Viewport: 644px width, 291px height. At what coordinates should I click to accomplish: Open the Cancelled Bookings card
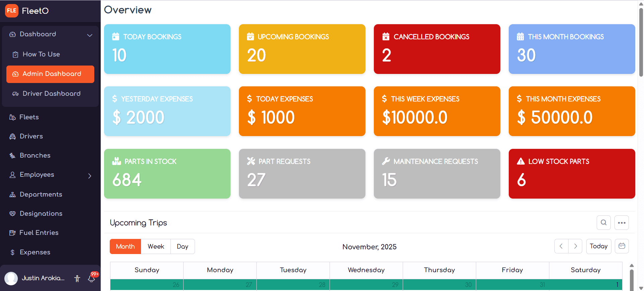point(437,49)
